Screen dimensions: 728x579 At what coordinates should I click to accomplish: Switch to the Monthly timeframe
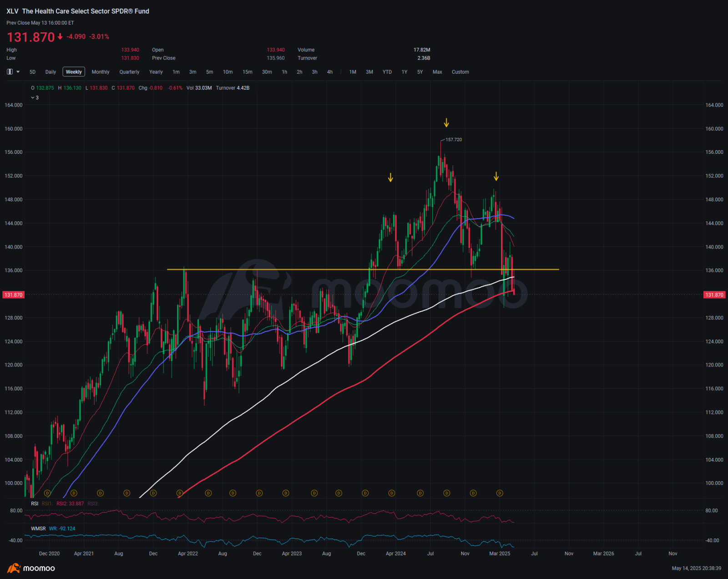[101, 72]
